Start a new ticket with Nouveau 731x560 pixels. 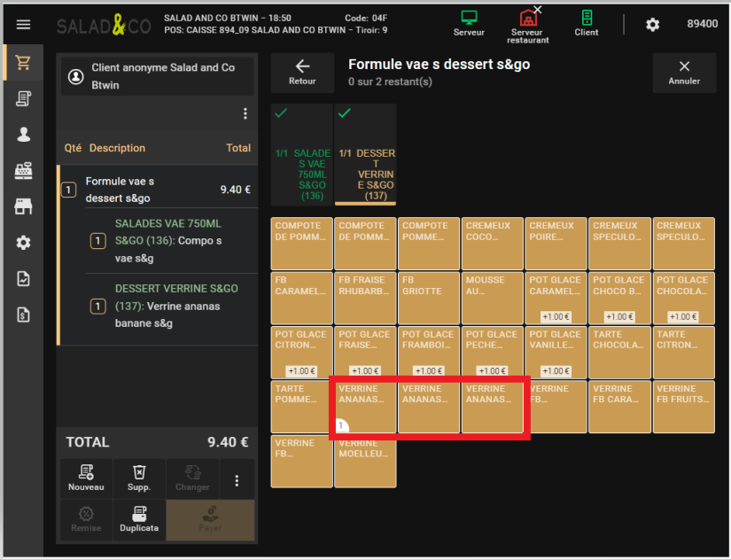coord(86,478)
